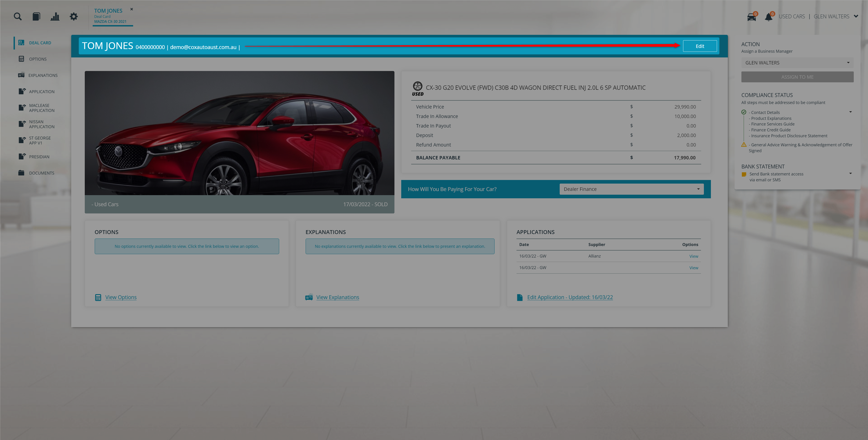Viewport: 868px width, 440px height.
Task: Click the Finance Services Guide compliance item
Action: coord(771,124)
